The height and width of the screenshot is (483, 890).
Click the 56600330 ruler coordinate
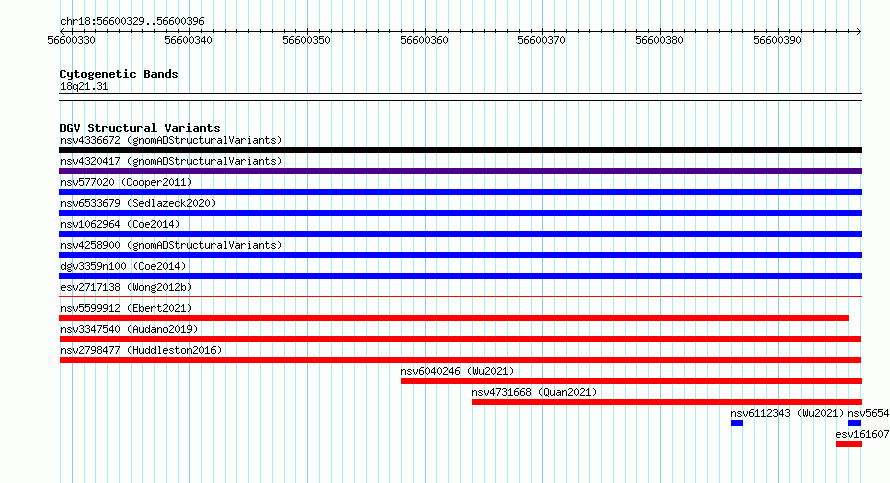[72, 40]
